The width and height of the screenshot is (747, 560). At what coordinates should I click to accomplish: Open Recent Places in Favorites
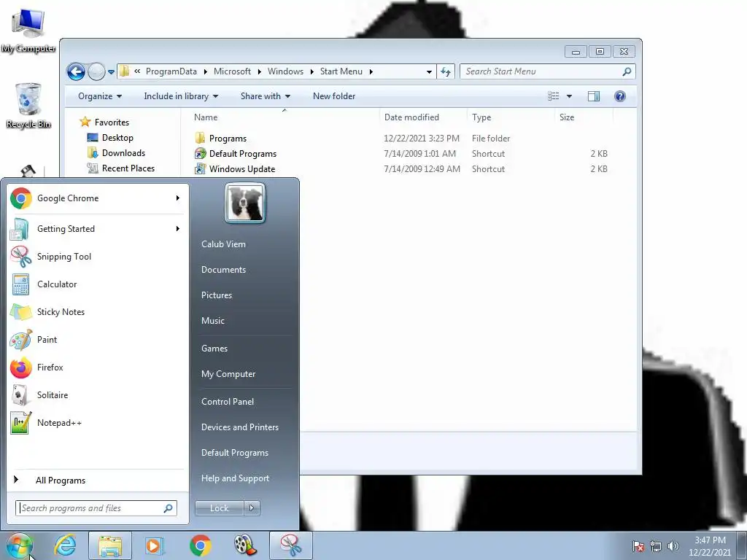pyautogui.click(x=128, y=168)
